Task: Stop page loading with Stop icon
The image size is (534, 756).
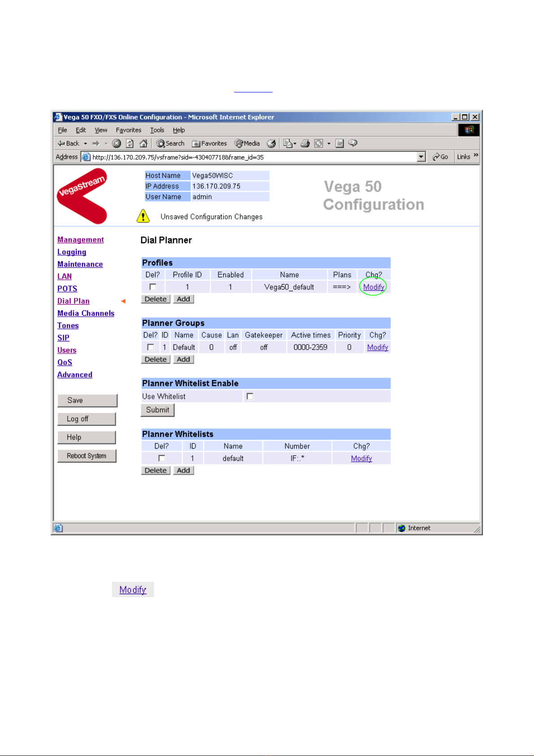Action: 117,144
